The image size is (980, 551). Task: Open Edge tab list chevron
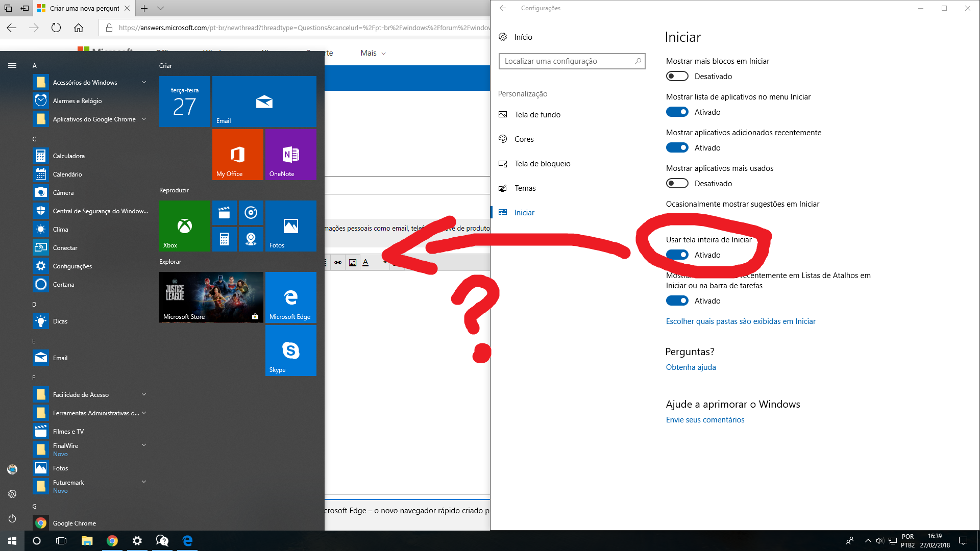(x=160, y=8)
